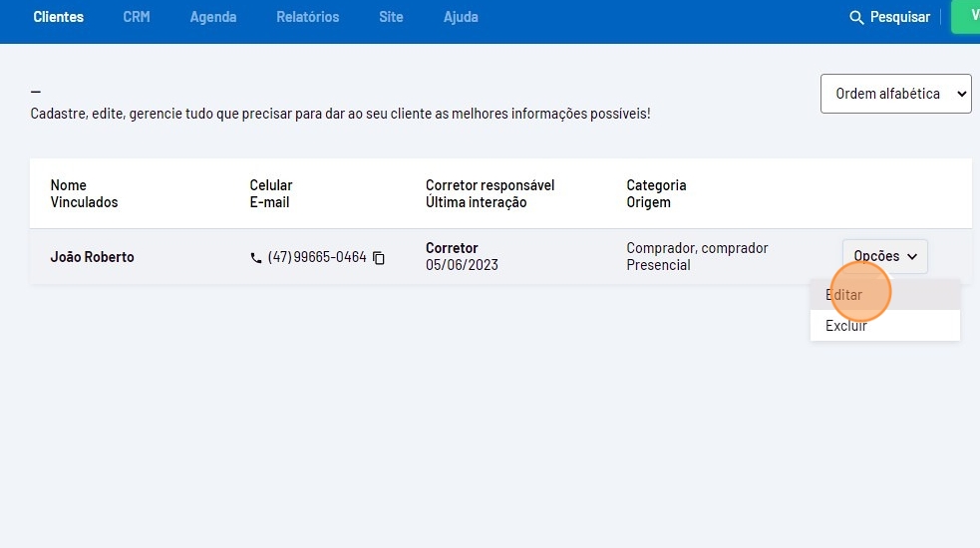Copy the phone number with the copy icon
Viewport: 980px width, 548px height.
tap(379, 258)
